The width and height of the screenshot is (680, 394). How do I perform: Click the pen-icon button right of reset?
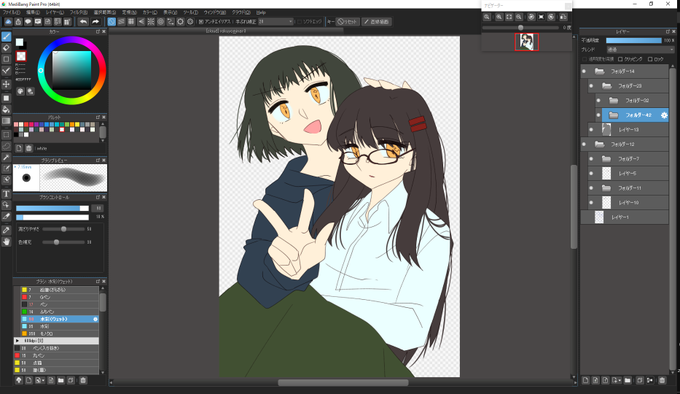click(x=376, y=21)
